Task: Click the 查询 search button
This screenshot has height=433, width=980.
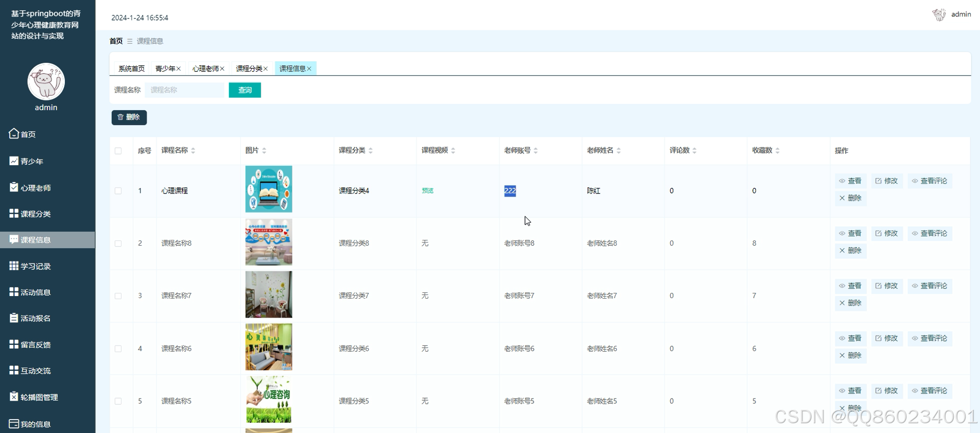Action: click(245, 90)
